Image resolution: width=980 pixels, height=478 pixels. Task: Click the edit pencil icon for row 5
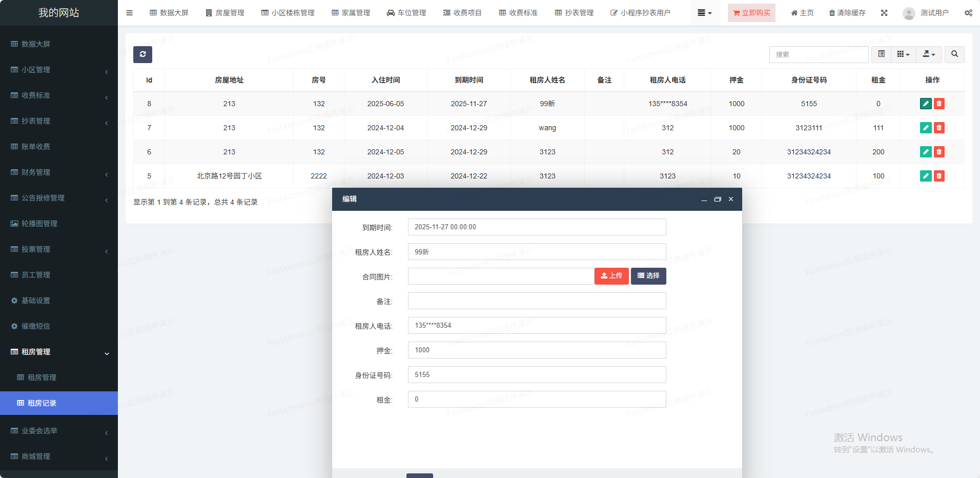point(925,176)
